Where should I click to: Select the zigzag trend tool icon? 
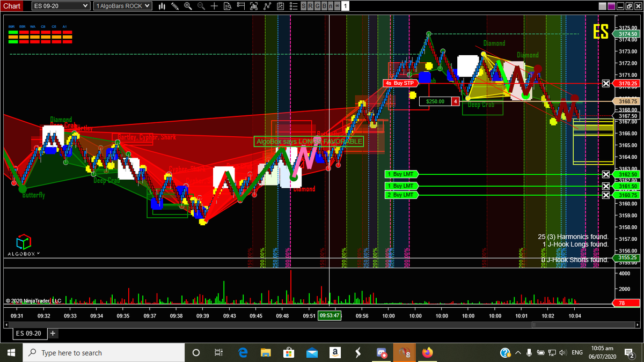click(x=267, y=6)
